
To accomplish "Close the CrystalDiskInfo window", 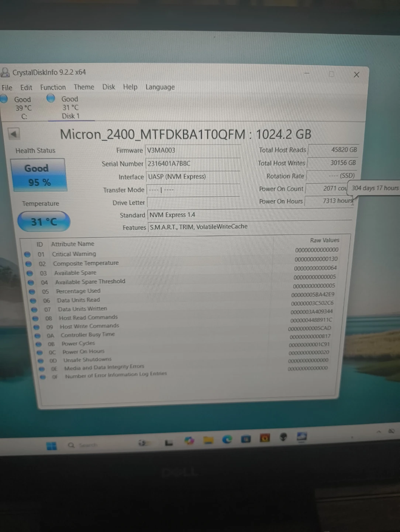I will pos(356,75).
